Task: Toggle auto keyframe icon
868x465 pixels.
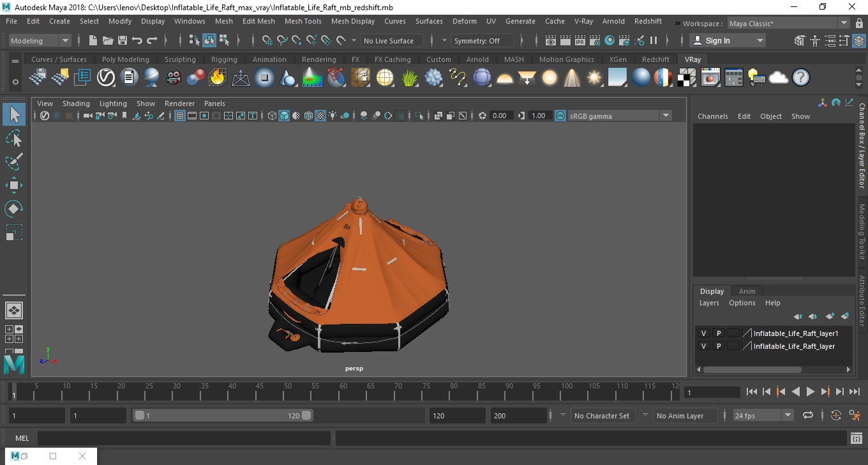Action: [836, 415]
